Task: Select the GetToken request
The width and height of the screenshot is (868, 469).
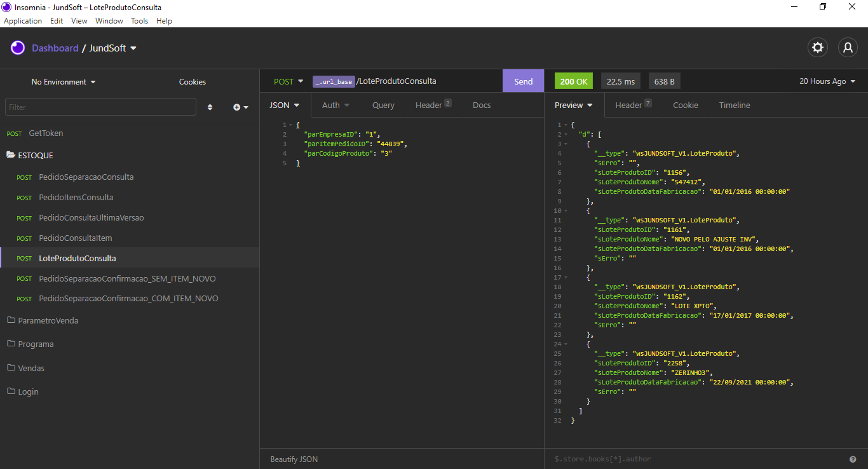Action: coord(130,133)
